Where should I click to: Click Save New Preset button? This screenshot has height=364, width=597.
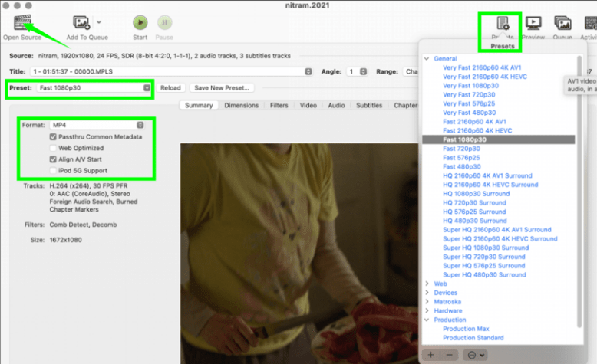coord(221,88)
